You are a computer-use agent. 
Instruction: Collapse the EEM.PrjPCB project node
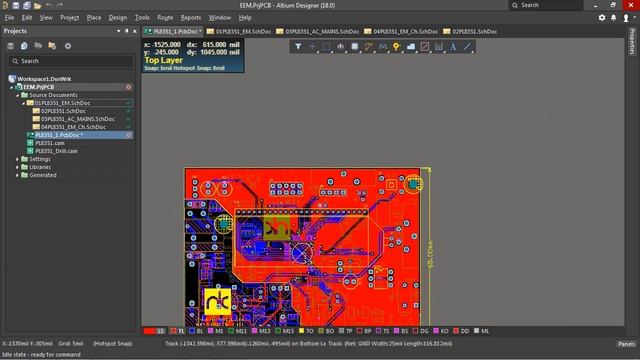pos(11,87)
